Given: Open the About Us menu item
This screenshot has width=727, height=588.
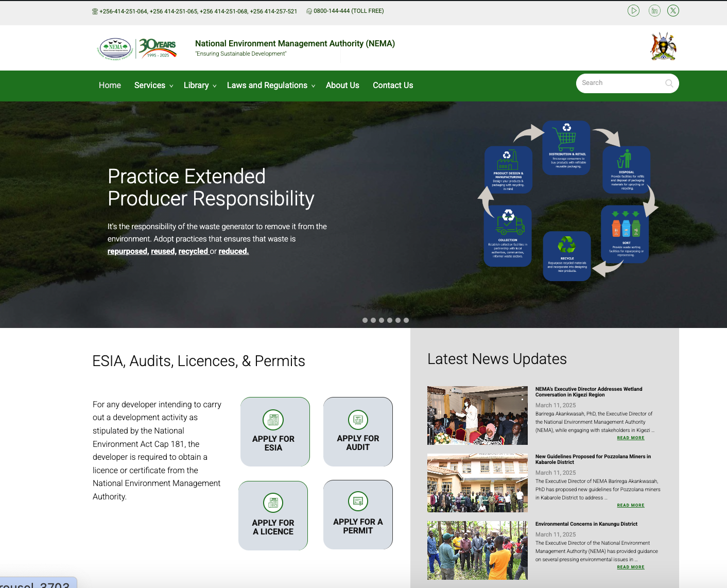Looking at the screenshot, I should point(342,85).
